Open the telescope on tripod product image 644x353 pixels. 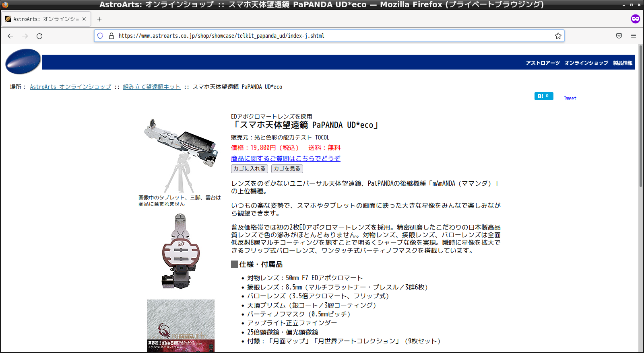[x=180, y=156]
